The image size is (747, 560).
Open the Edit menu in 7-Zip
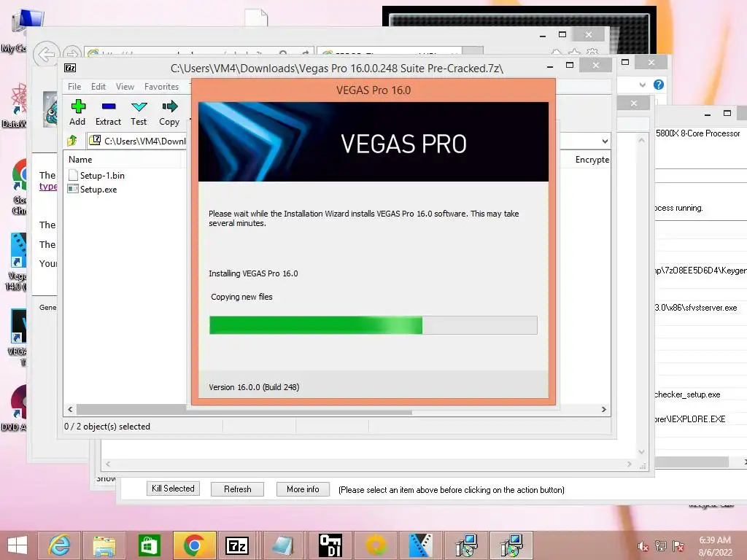pos(98,87)
